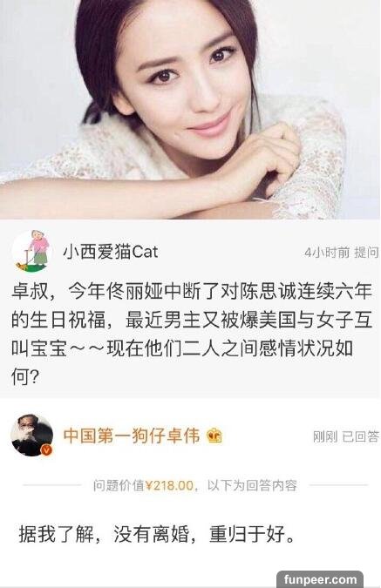Viewport: 381px width, 588px height.
Task: Select the question text about 佟丽娅
Action: click(192, 334)
